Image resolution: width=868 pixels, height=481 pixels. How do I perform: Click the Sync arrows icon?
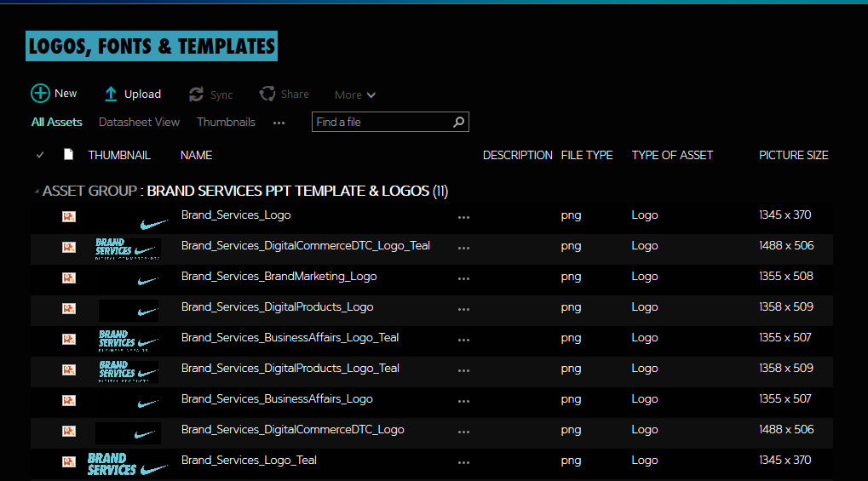(196, 94)
